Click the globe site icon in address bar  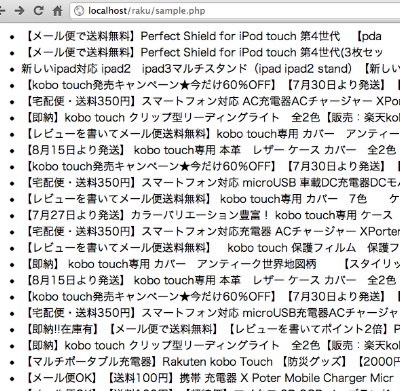pos(79,11)
